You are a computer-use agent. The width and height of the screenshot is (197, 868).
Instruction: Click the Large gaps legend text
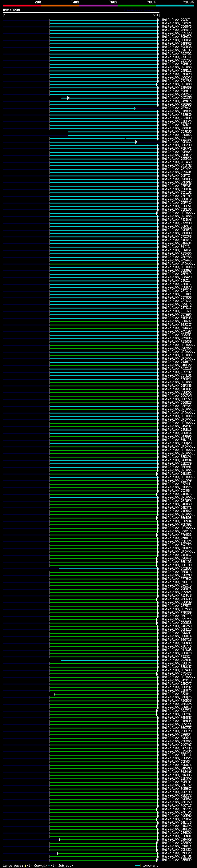pos(38,865)
